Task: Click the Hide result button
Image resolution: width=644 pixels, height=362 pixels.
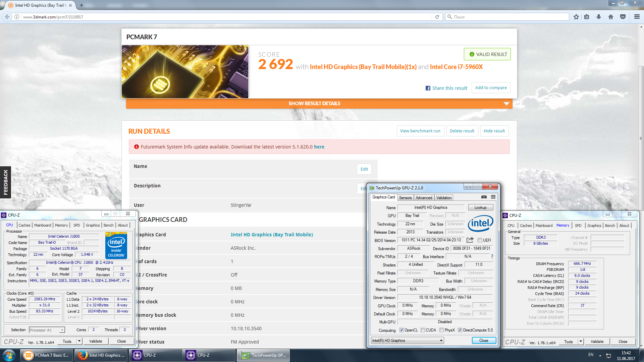Action: tap(494, 131)
